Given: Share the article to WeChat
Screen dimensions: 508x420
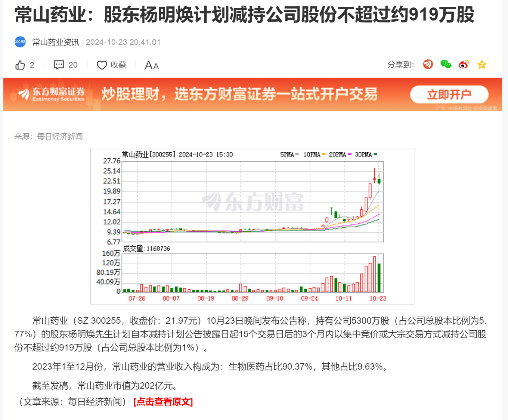Looking at the screenshot, I should pos(446,65).
